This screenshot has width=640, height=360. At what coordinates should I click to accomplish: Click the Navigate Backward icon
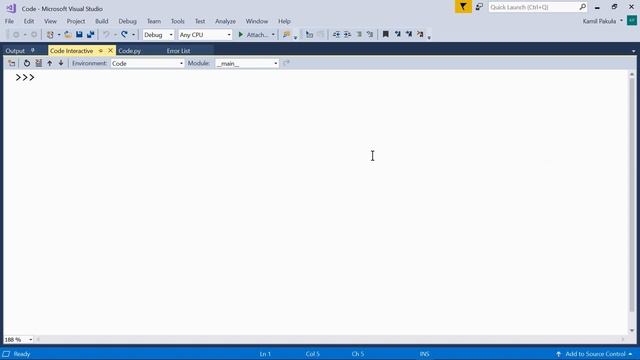pyautogui.click(x=16, y=35)
